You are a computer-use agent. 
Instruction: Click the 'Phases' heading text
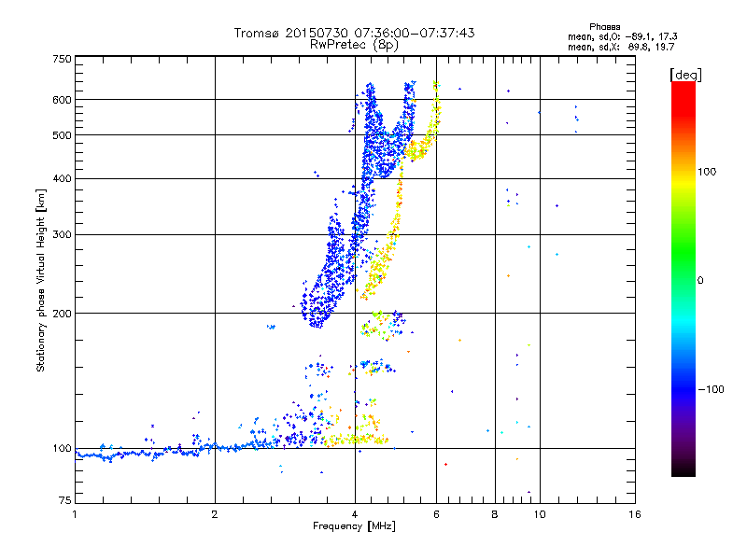click(604, 27)
